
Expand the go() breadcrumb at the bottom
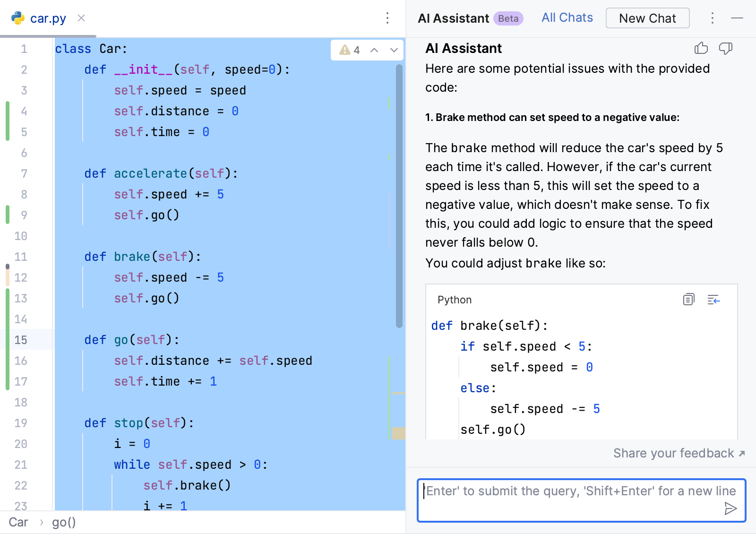coord(63,522)
